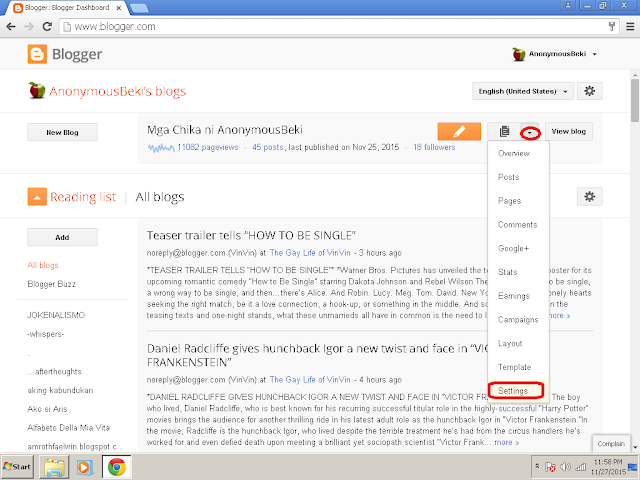The width and height of the screenshot is (640, 480).
Task: Switch to the All blogs tab
Action: click(160, 197)
